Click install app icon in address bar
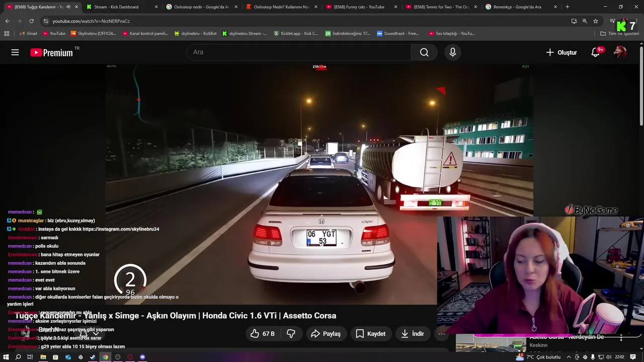 (574, 21)
